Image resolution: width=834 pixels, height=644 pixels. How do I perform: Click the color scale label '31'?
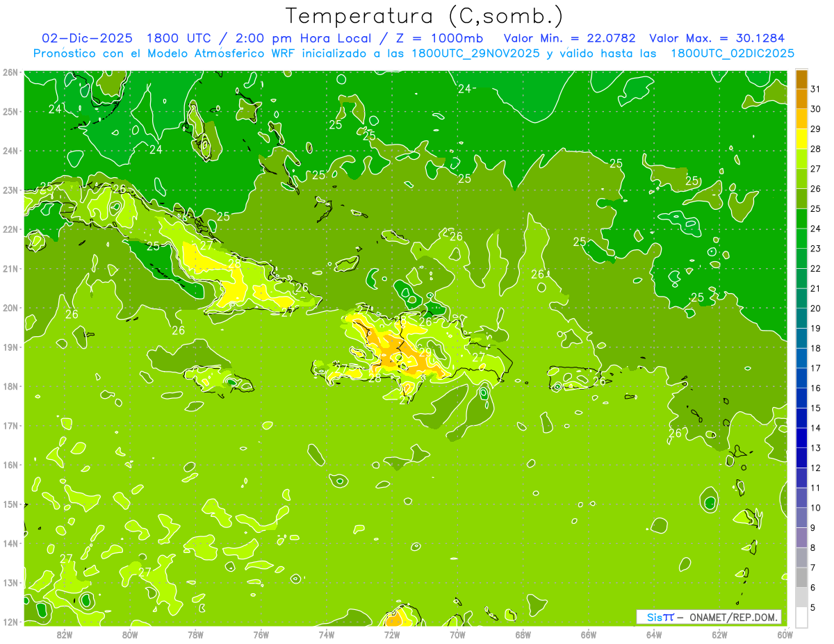815,89
